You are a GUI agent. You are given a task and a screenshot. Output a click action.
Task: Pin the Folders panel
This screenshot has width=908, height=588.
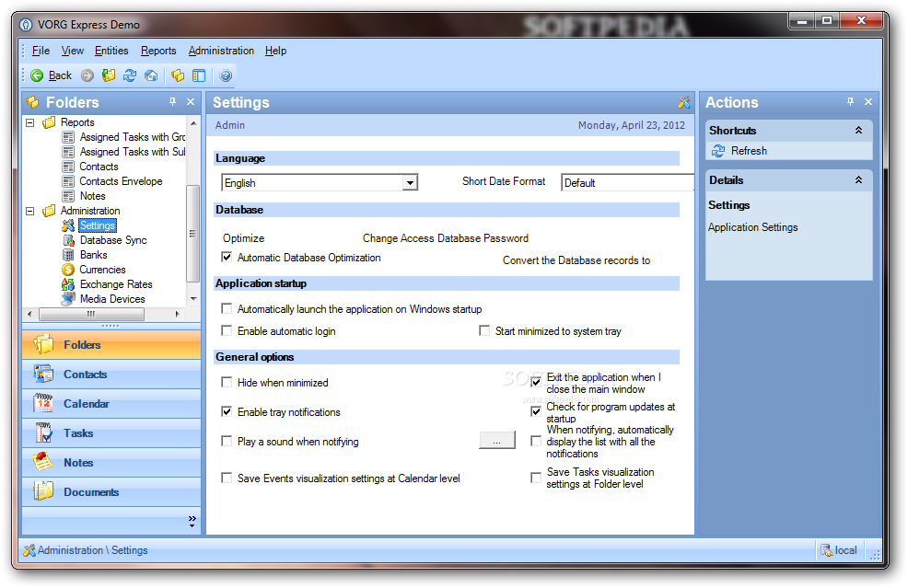172,102
